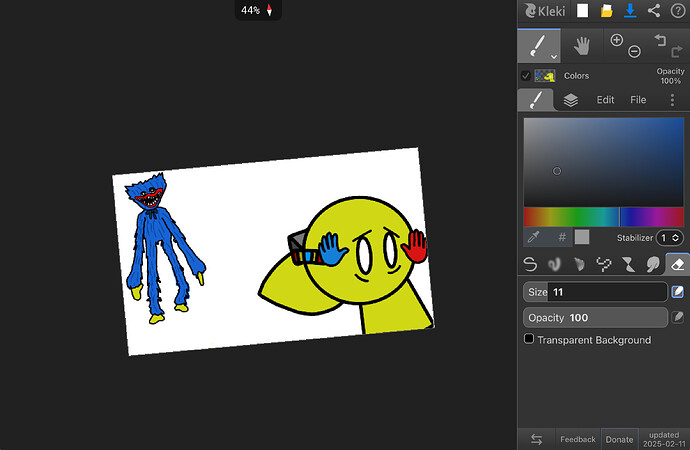Screen dimensions: 690x450
Task: Adjust the rainbow hue slider
Action: pos(603,217)
